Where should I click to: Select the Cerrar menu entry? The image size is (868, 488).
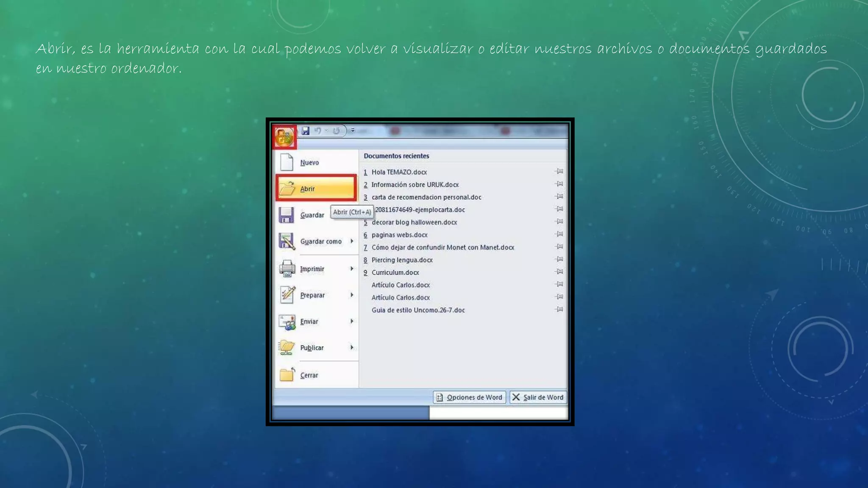click(x=317, y=375)
